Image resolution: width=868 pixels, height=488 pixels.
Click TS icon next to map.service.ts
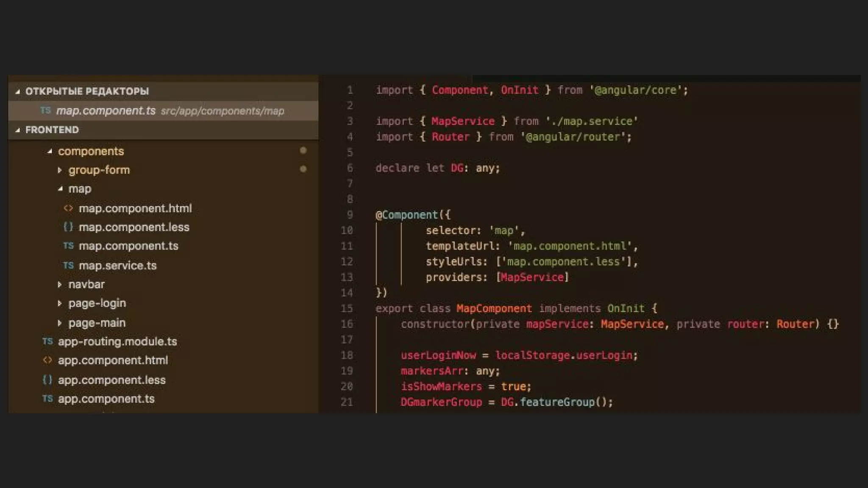68,265
